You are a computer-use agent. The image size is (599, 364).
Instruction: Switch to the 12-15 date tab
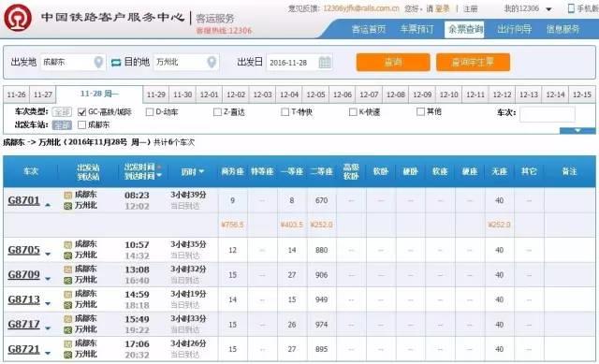point(582,95)
